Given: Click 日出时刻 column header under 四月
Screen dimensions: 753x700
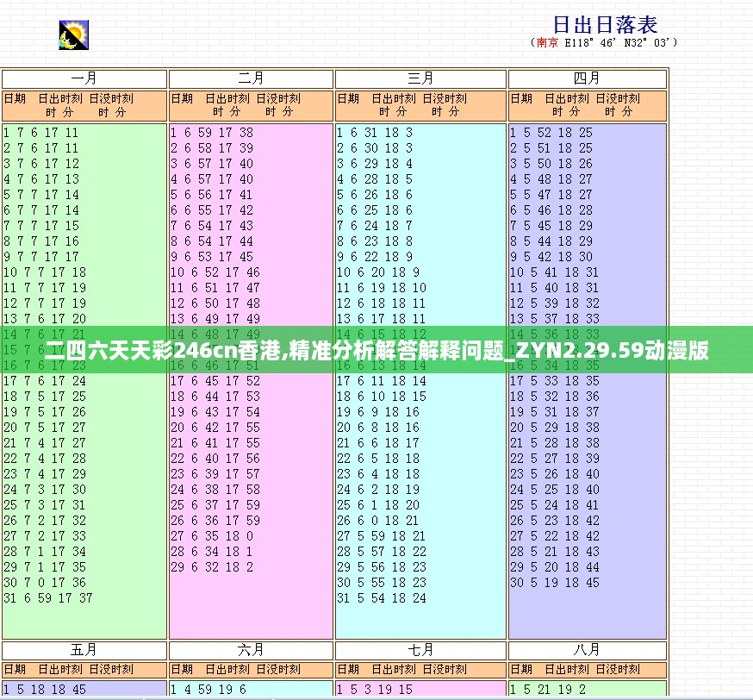Looking at the screenshot, I should (x=567, y=98).
